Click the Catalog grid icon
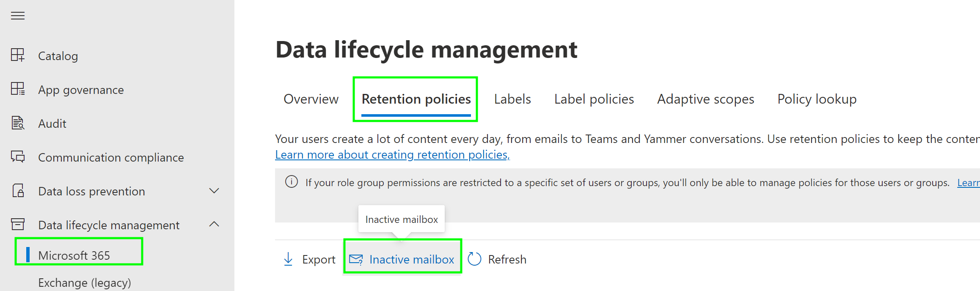980x291 pixels. pos(18,55)
